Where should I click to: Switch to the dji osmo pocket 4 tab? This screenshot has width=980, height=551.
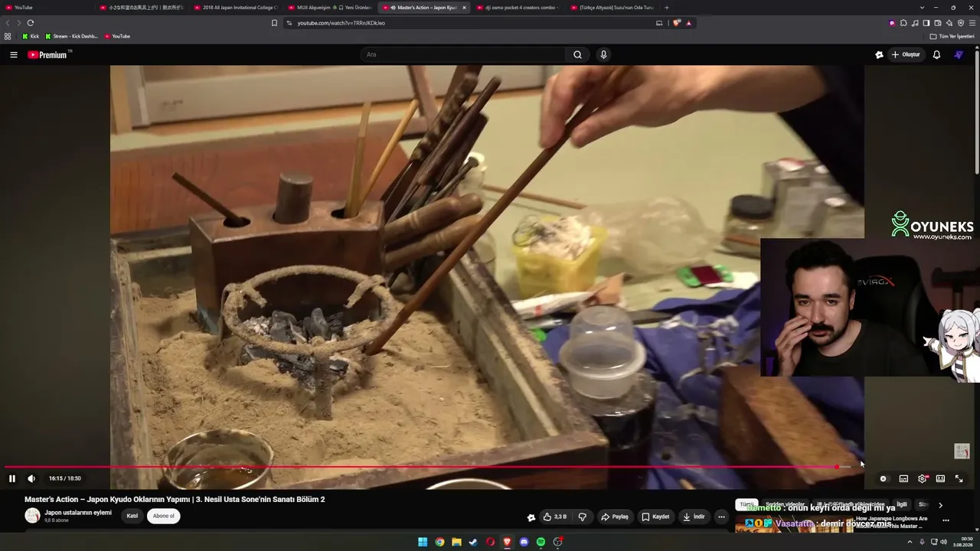[x=518, y=8]
